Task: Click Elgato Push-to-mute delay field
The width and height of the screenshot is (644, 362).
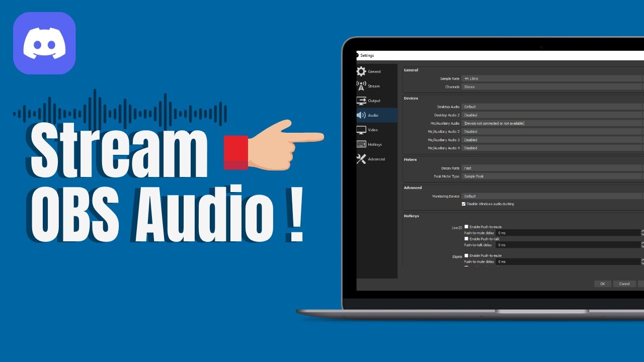Action: tap(569, 261)
